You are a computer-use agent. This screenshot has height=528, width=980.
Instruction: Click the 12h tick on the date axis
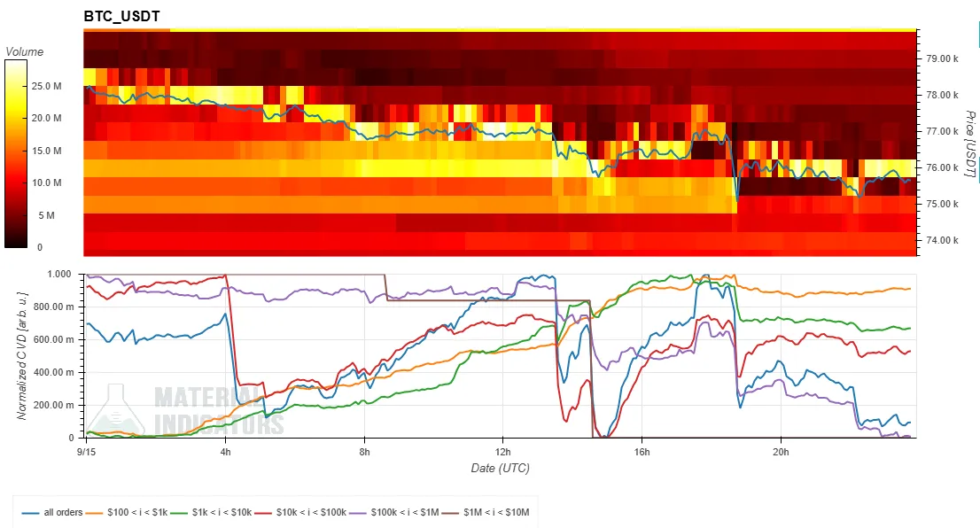click(502, 452)
